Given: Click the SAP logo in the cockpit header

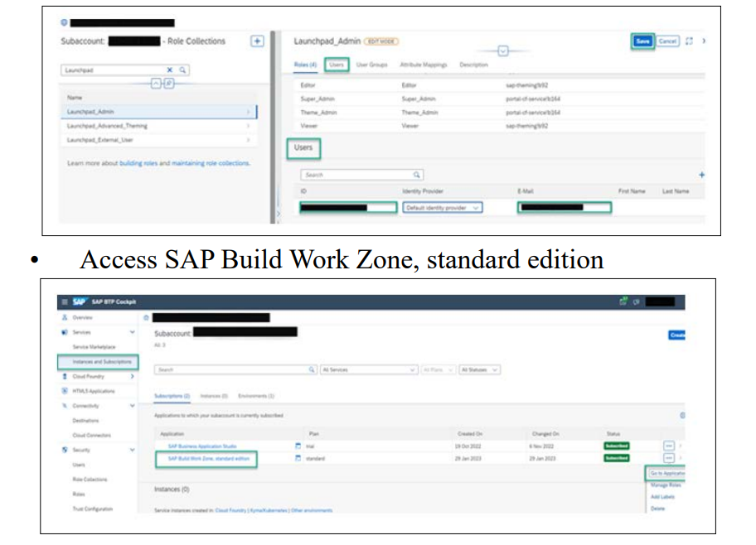Looking at the screenshot, I should point(79,301).
